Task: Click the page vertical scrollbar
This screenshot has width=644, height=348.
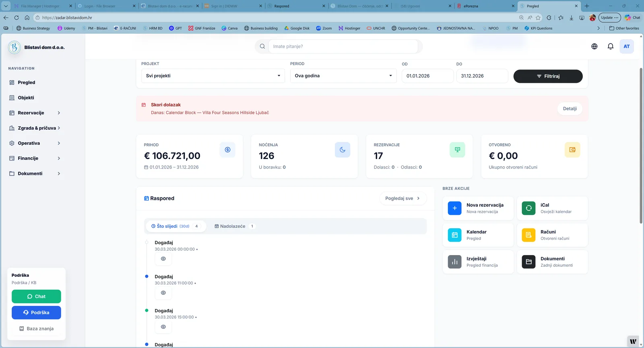Action: [x=641, y=145]
